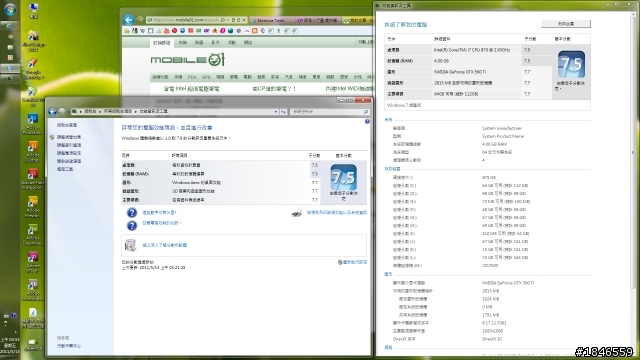Select the Windows Aero graphics row
The height and width of the screenshot is (360, 640).
[x=221, y=182]
